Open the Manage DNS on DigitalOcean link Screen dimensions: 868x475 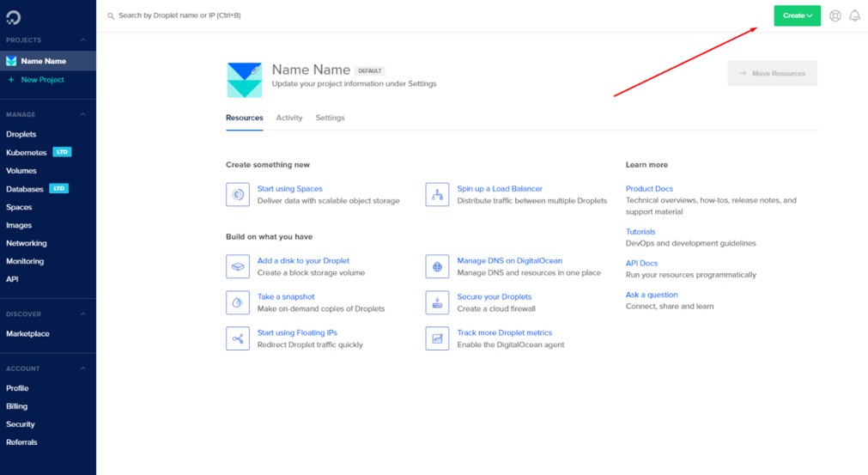click(509, 261)
